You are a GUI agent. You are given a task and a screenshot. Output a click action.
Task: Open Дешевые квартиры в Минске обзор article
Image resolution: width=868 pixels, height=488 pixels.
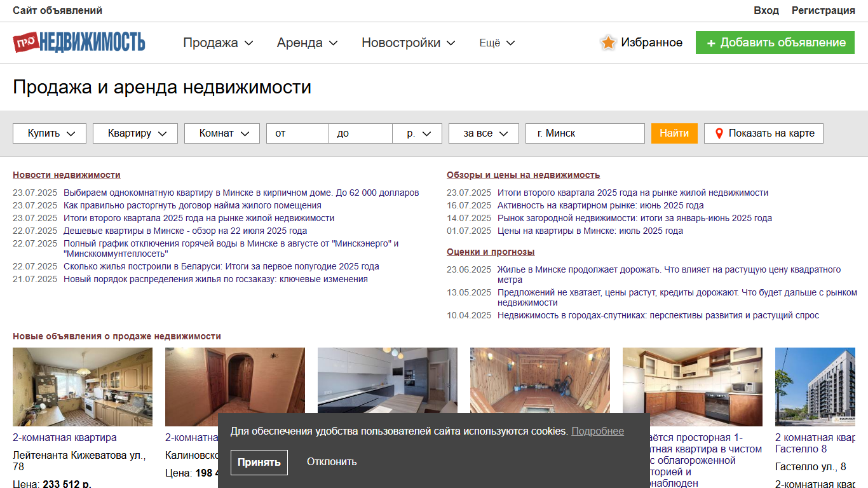click(x=186, y=231)
